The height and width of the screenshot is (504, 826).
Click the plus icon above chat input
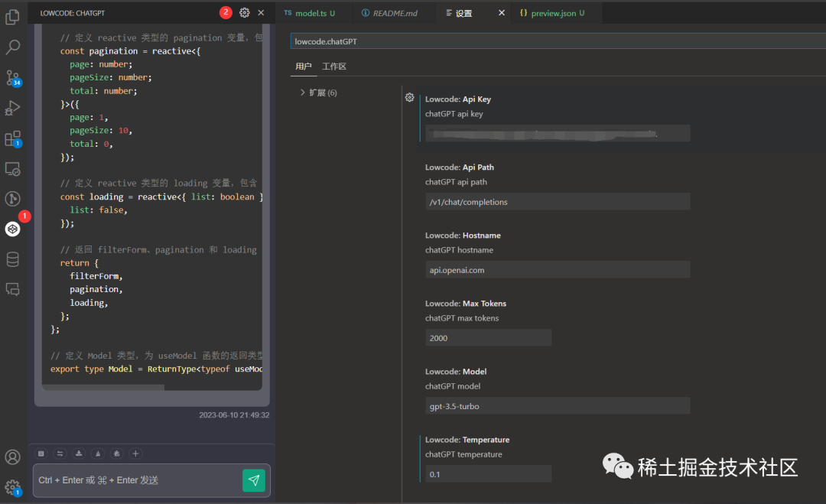[x=135, y=454]
